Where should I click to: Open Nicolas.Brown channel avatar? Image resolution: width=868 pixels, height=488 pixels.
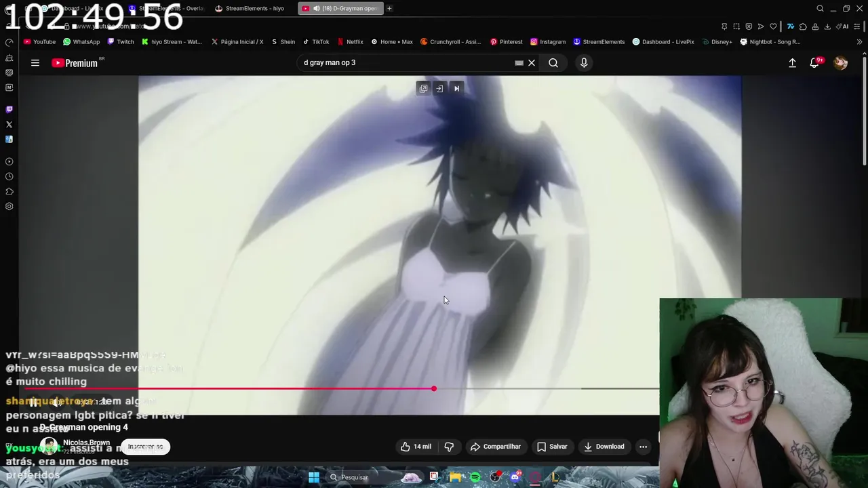click(49, 447)
